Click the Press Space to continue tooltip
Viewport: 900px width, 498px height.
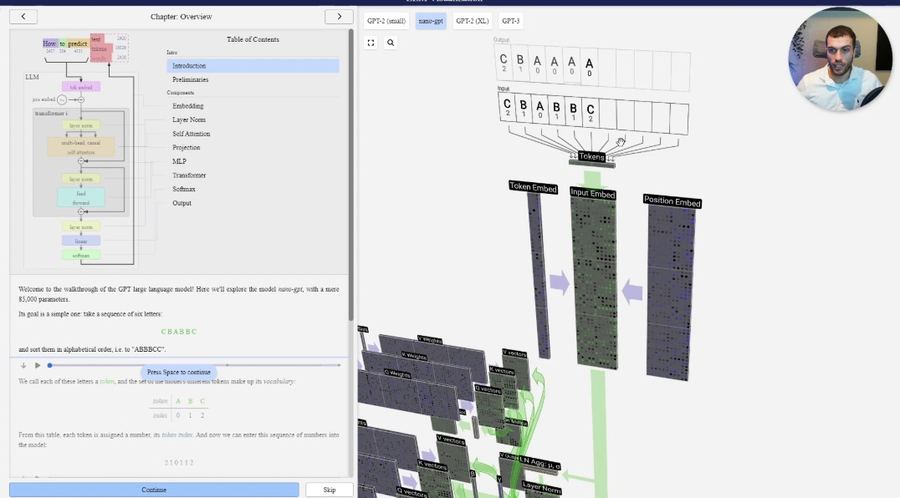pos(179,372)
